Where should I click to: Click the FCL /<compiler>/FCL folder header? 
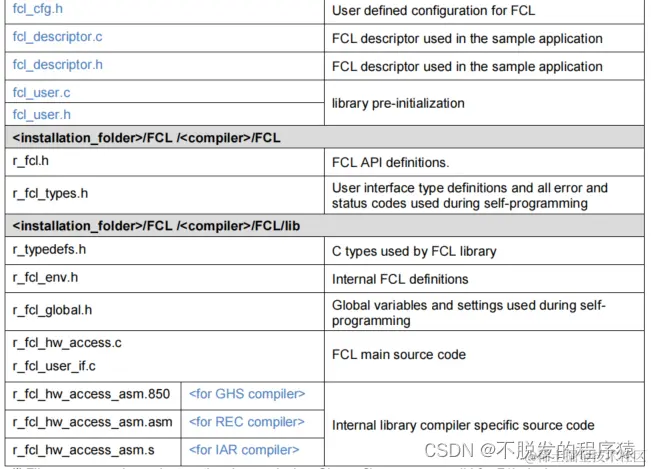click(325, 137)
